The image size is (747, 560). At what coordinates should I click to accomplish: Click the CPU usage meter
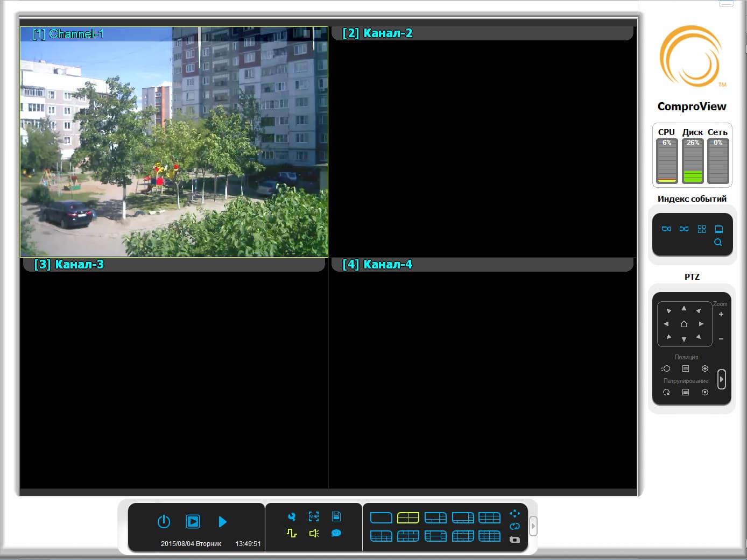pos(667,161)
